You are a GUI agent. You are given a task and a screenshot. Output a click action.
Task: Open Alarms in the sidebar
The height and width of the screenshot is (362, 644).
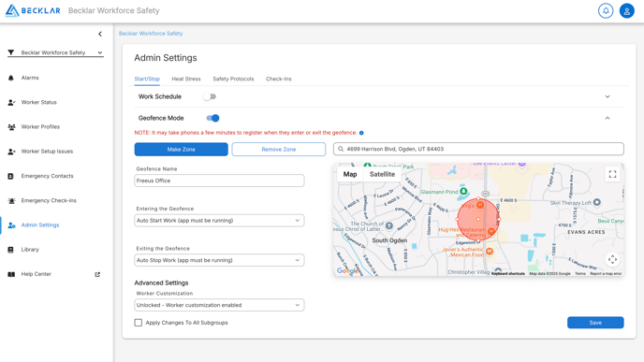point(30,78)
